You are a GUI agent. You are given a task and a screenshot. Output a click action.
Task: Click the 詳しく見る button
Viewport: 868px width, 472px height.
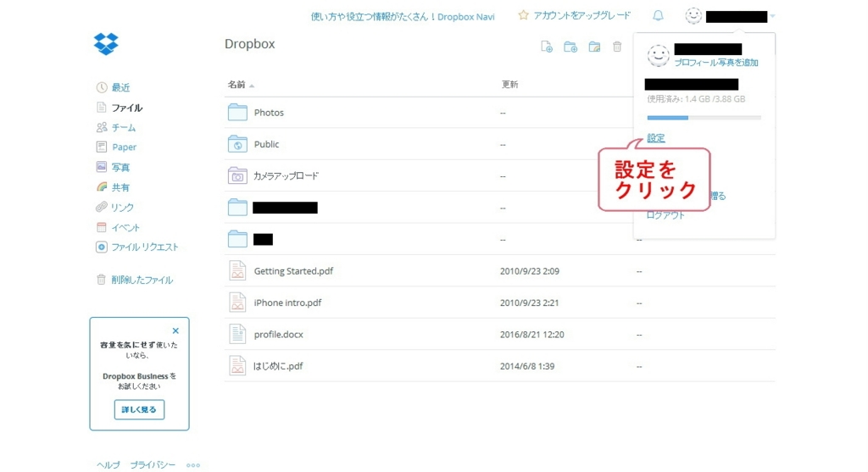click(x=139, y=409)
